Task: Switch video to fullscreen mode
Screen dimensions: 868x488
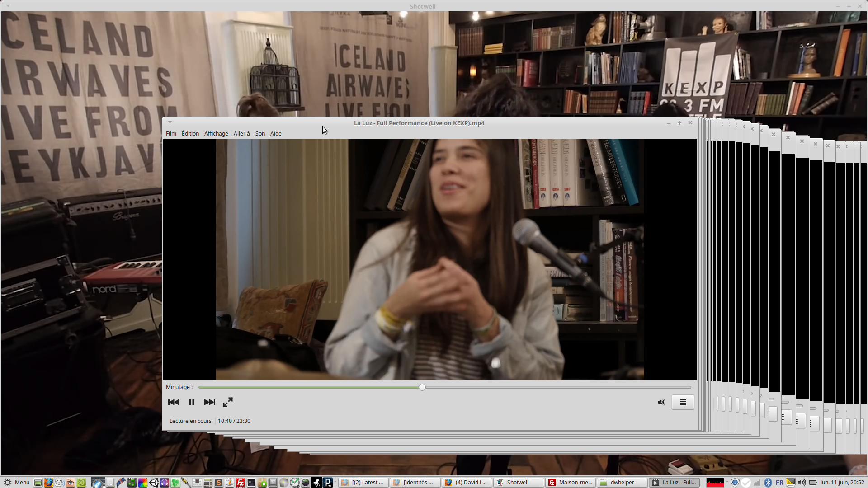Action: pyautogui.click(x=228, y=402)
